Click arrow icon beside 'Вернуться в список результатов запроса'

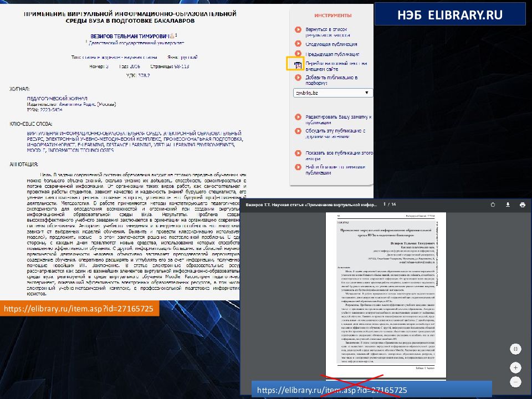pos(298,29)
